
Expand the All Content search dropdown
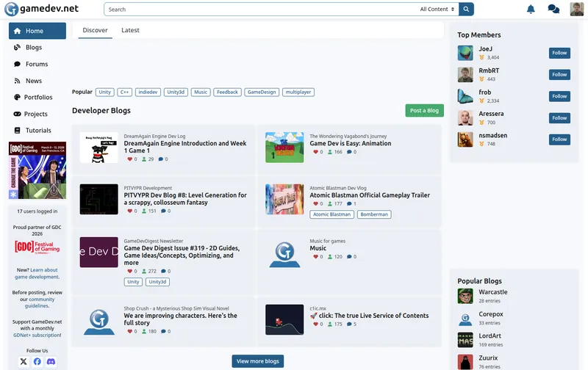point(437,9)
